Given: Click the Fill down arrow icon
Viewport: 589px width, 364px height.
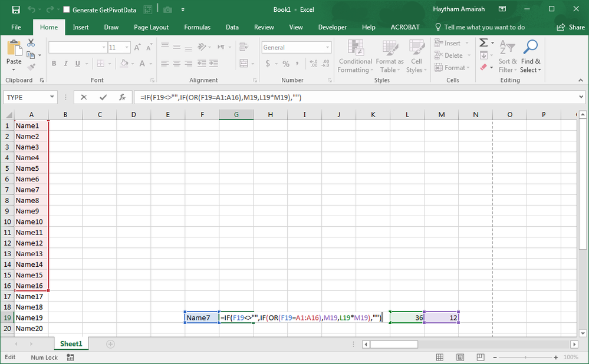Looking at the screenshot, I should coord(483,55).
